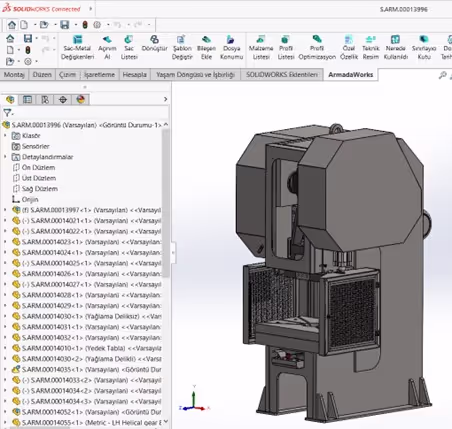Launch Profil Optimizasyon tool
The height and width of the screenshot is (429, 452).
point(317,48)
